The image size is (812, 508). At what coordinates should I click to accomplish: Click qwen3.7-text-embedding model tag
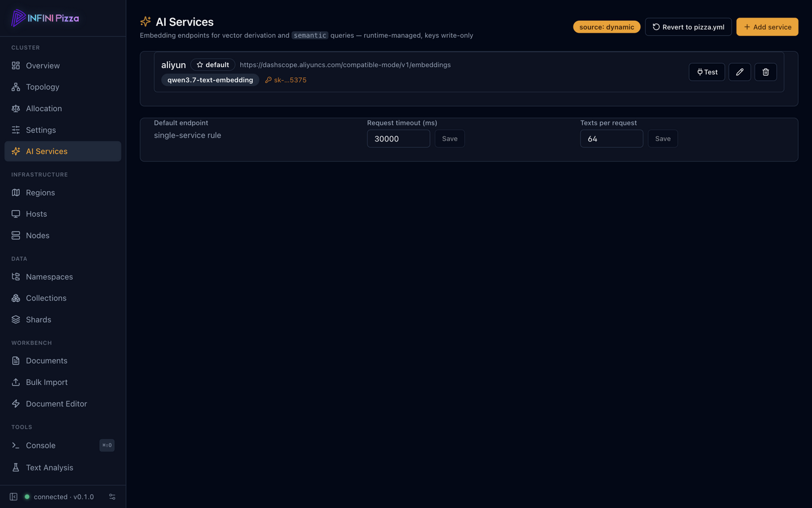coord(210,80)
